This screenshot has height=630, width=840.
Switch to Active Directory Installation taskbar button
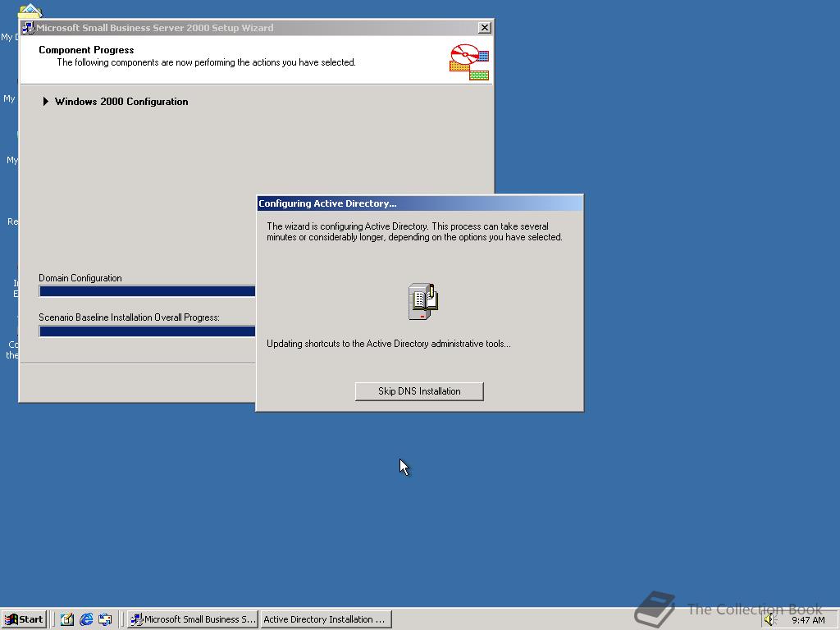(326, 619)
